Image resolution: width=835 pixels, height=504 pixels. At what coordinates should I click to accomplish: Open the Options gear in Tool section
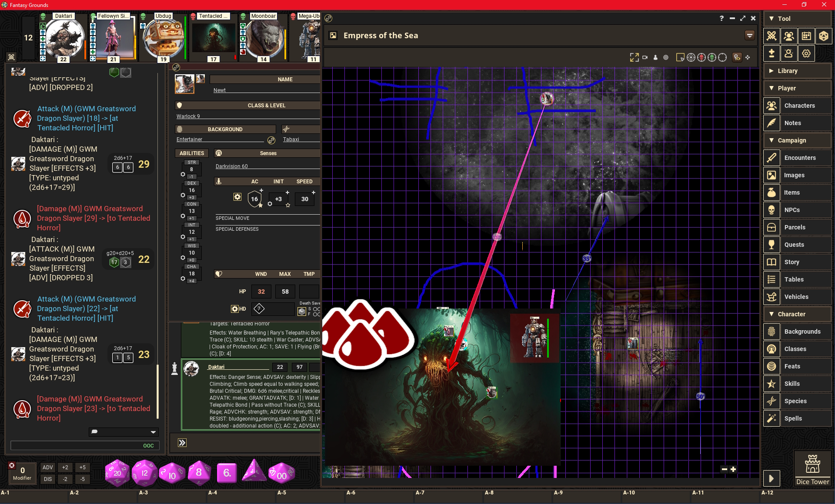(x=806, y=53)
